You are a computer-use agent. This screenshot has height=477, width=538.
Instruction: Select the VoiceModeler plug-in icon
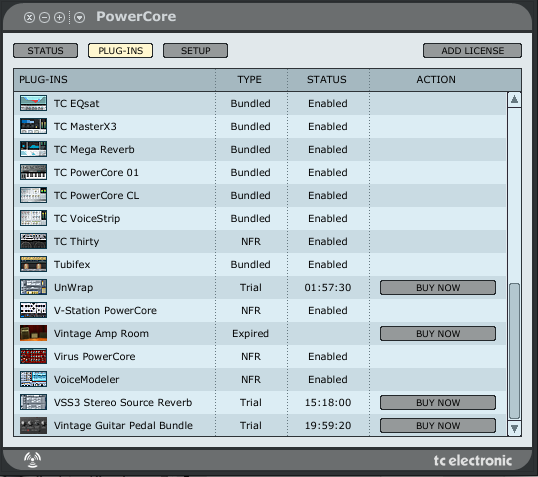[x=33, y=379]
